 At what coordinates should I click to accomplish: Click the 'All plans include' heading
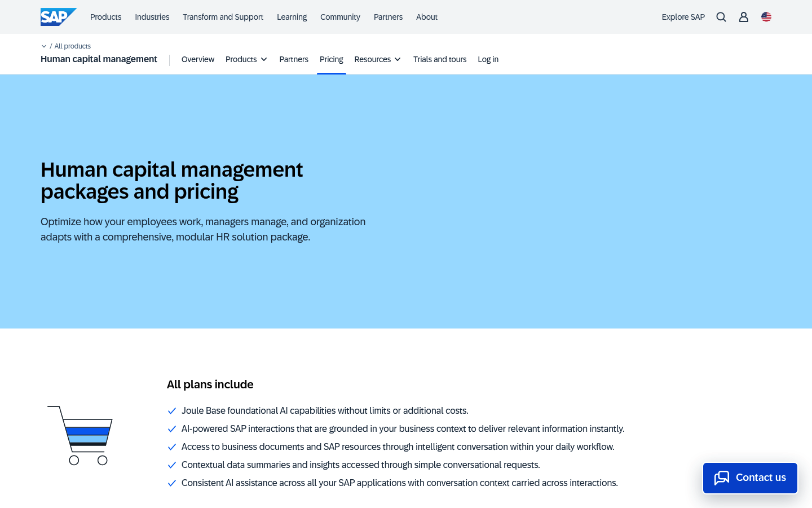[210, 384]
